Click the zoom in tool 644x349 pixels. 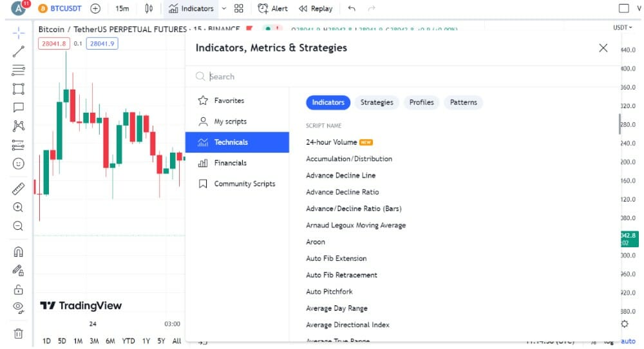click(x=18, y=207)
